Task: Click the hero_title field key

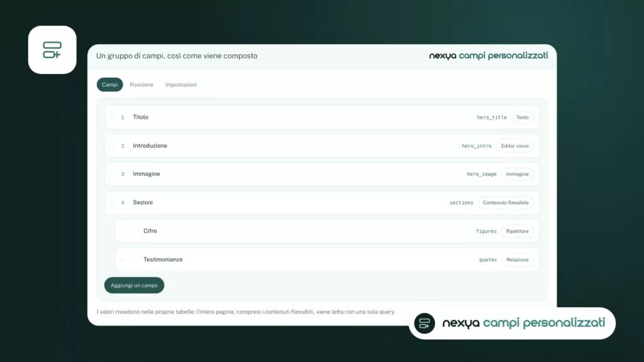Action: click(x=492, y=118)
